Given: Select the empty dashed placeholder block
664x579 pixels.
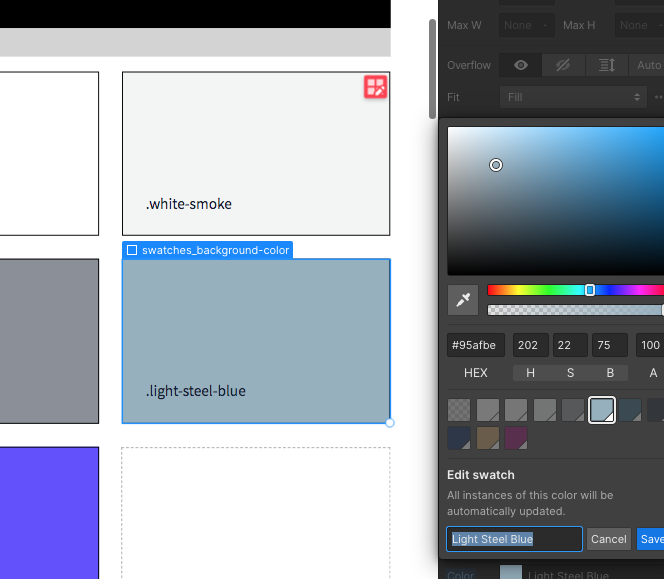Looking at the screenshot, I should 256,513.
